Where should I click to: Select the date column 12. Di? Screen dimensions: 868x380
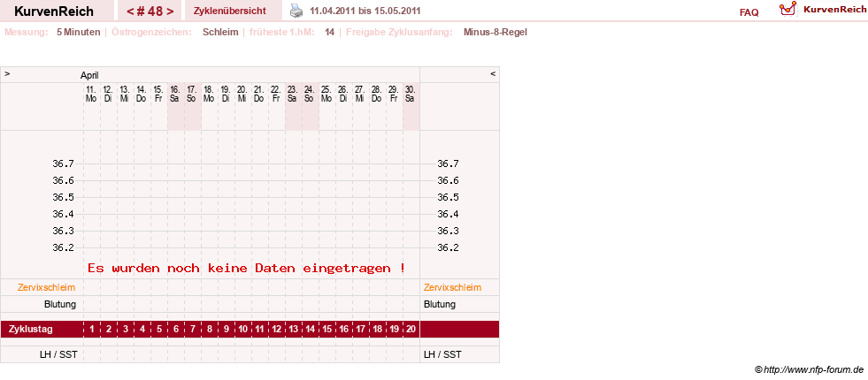[x=109, y=94]
